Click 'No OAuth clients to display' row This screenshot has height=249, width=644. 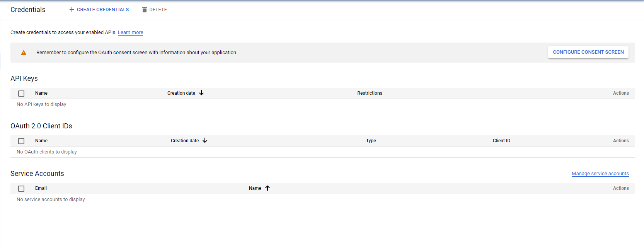pos(323,152)
